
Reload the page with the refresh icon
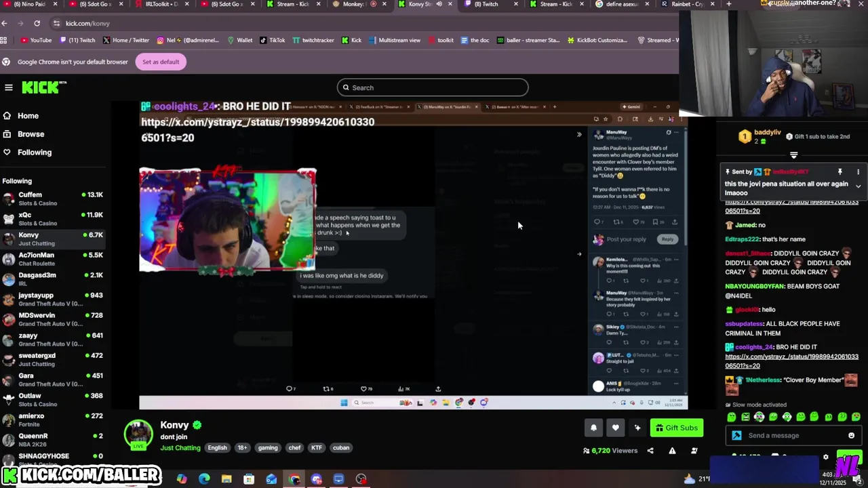coord(37,23)
